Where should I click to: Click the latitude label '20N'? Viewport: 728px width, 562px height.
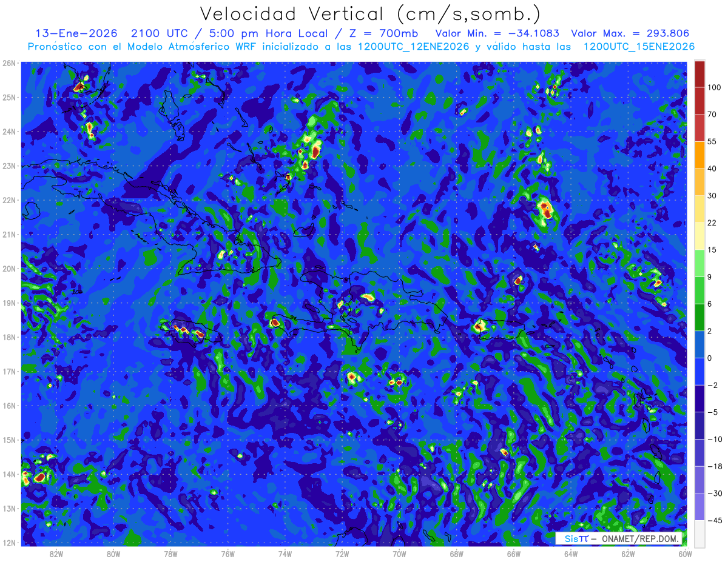coord(8,269)
